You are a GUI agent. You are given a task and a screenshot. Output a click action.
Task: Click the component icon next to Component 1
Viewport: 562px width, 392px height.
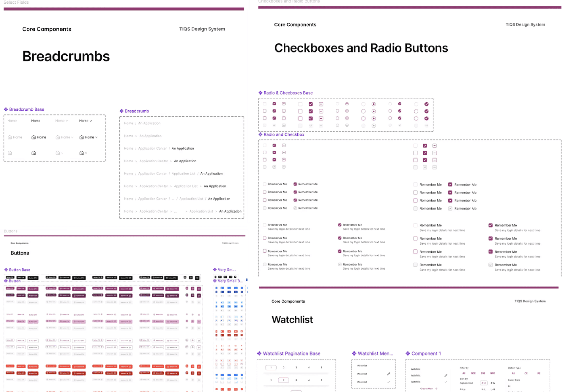pyautogui.click(x=408, y=353)
